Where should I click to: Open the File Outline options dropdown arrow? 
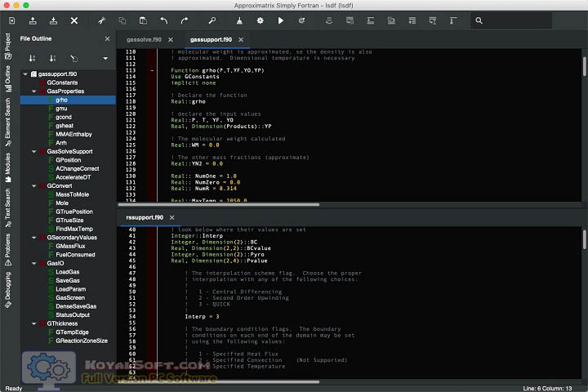[105, 58]
